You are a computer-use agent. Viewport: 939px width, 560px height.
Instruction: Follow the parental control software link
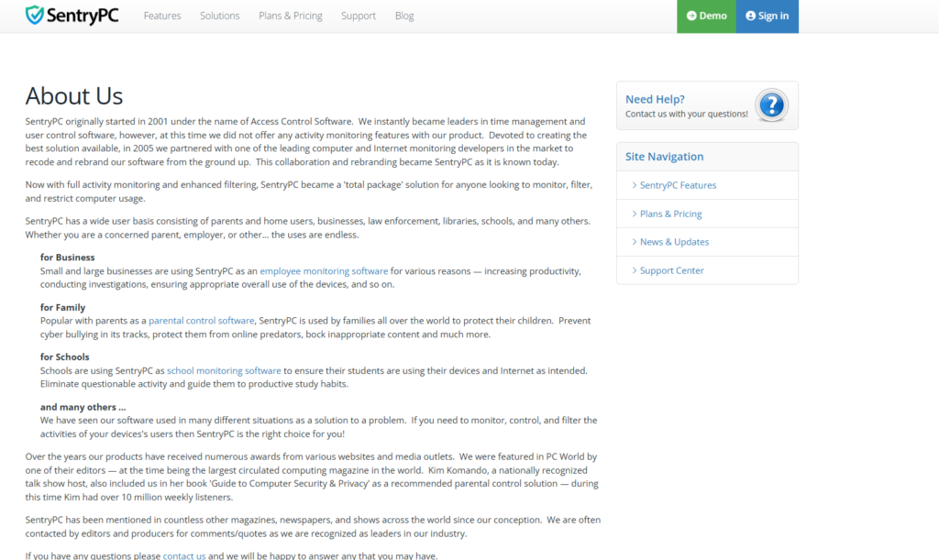(201, 321)
